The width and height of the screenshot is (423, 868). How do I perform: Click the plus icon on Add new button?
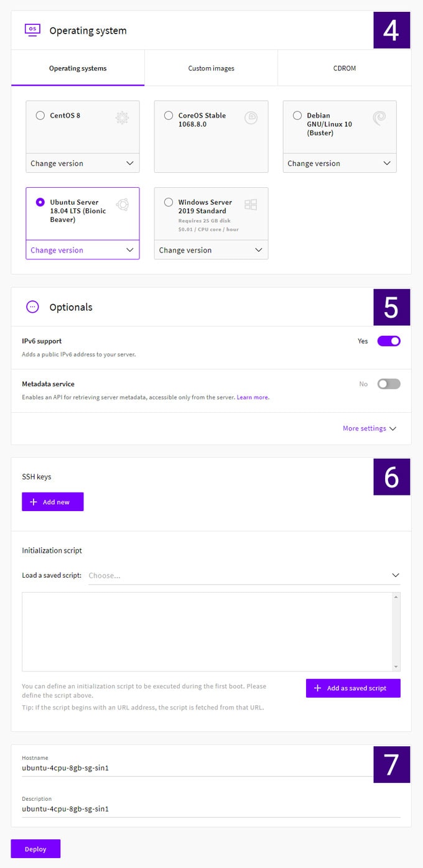[34, 502]
